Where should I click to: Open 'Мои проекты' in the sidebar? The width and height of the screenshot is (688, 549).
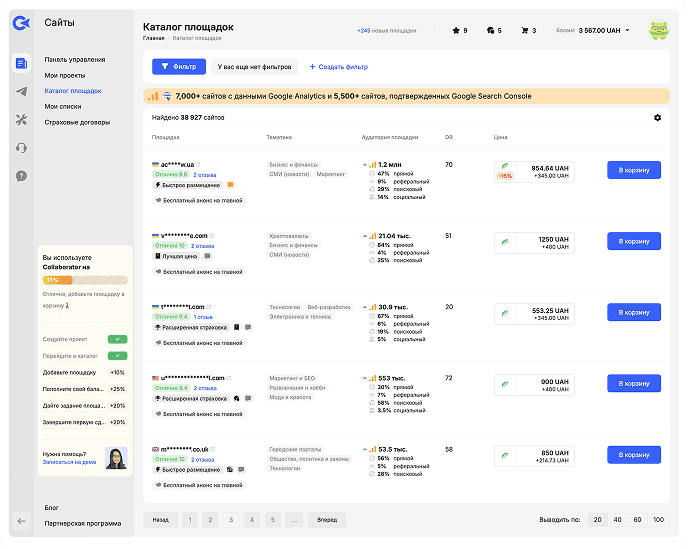65,75
